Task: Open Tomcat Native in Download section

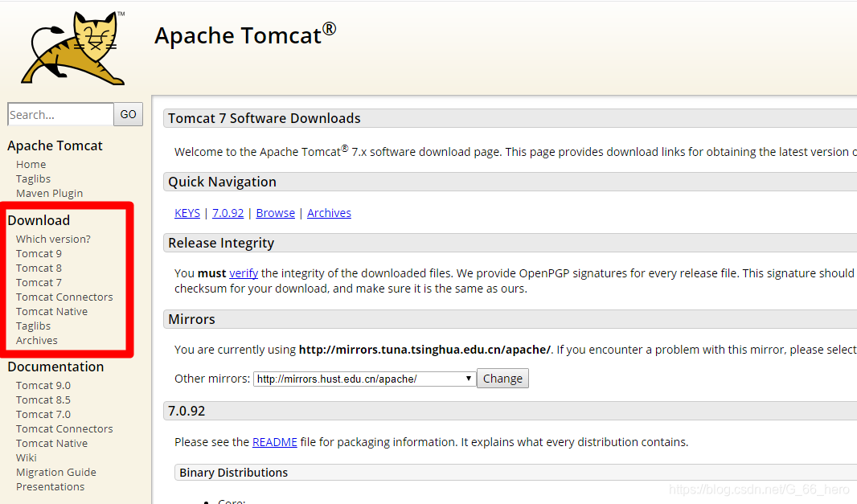Action: (52, 312)
